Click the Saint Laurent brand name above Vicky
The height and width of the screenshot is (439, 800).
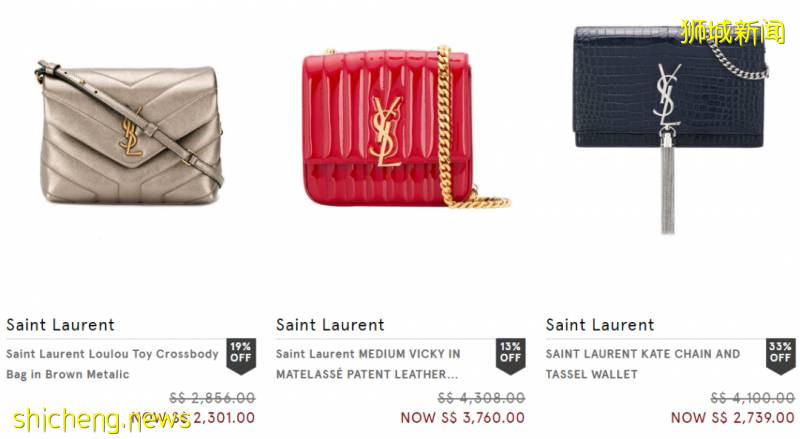pos(330,325)
